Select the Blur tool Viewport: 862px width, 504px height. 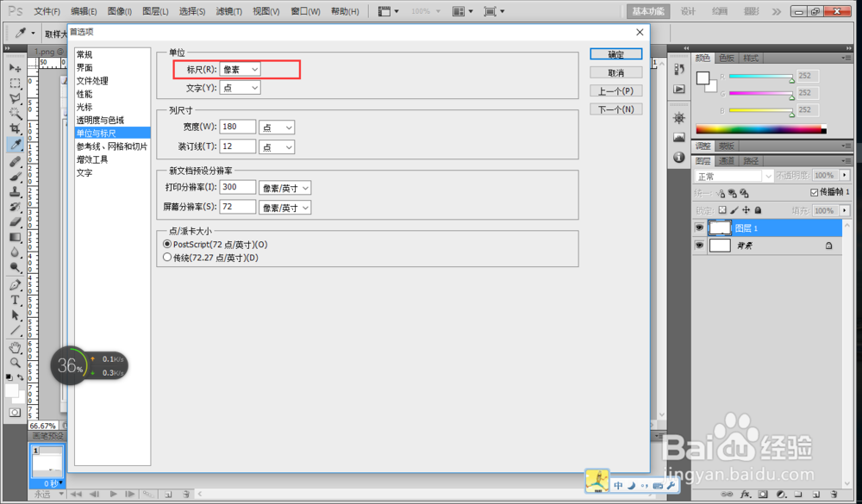point(15,252)
